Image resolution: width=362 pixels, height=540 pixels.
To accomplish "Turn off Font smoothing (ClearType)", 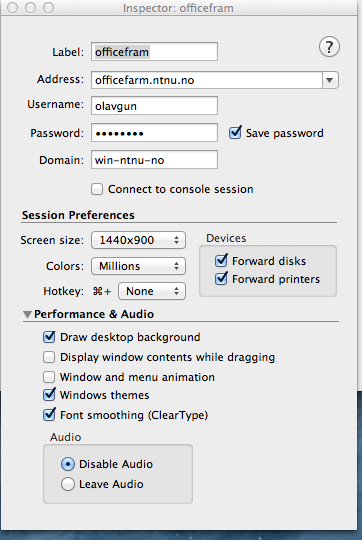I will click(49, 415).
